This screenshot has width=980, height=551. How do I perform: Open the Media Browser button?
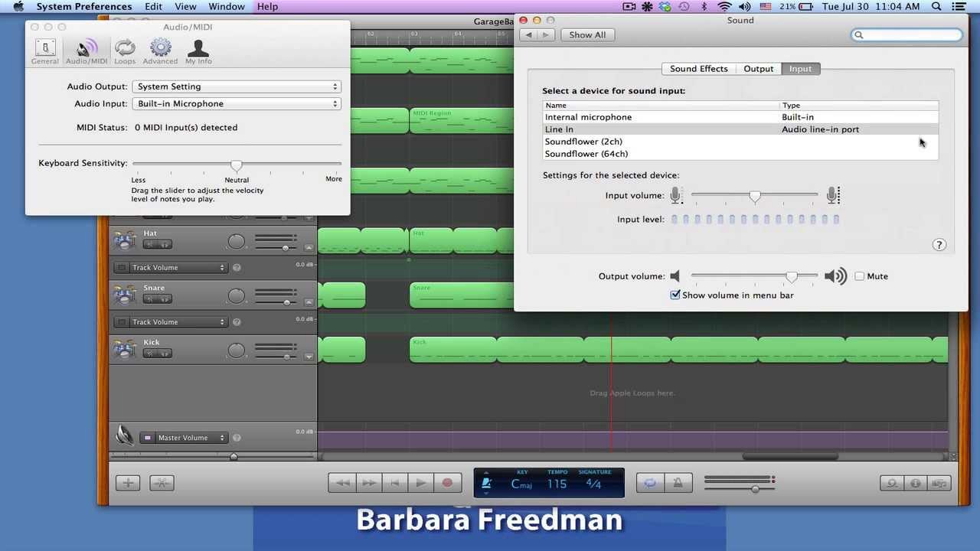tap(939, 483)
